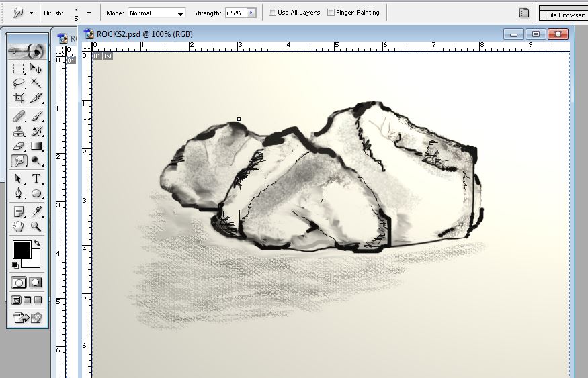
Task: Pick the Crop tool
Action: [x=19, y=98]
